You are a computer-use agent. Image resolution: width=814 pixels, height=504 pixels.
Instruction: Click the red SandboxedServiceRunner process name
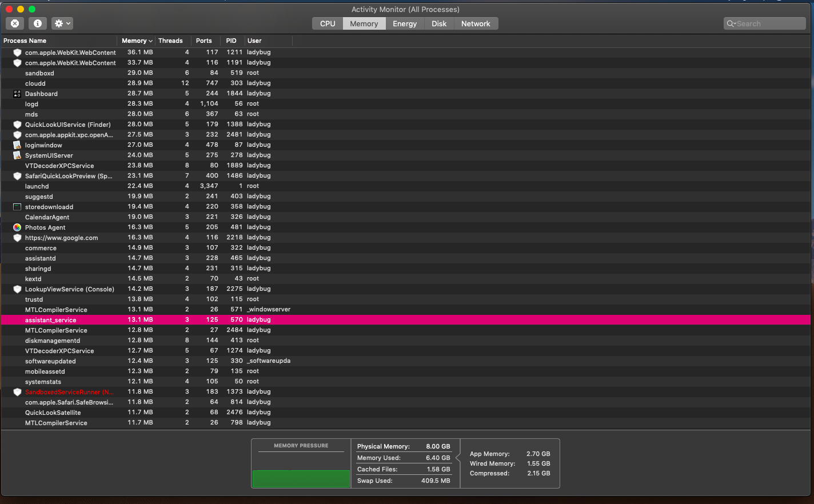(x=69, y=392)
